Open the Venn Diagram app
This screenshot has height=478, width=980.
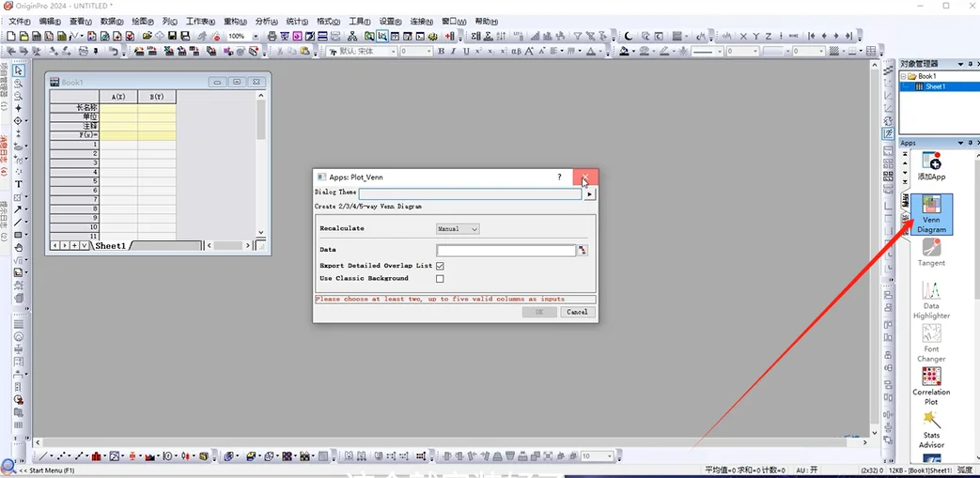click(931, 214)
